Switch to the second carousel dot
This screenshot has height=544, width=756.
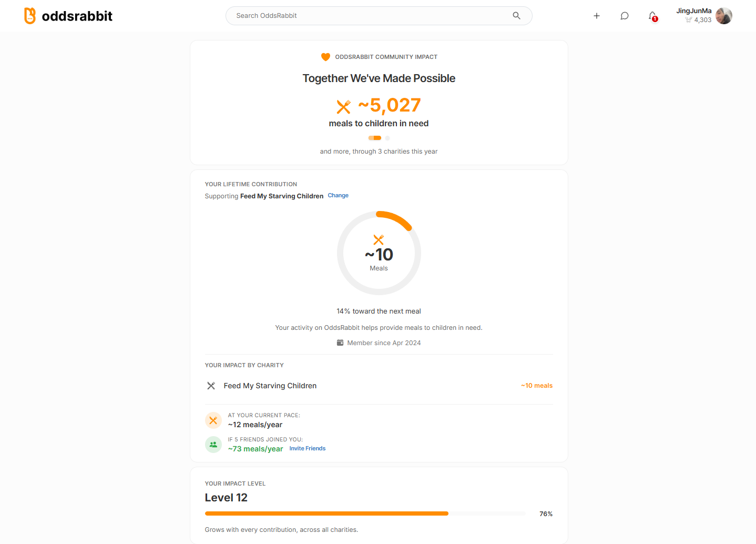(x=387, y=138)
